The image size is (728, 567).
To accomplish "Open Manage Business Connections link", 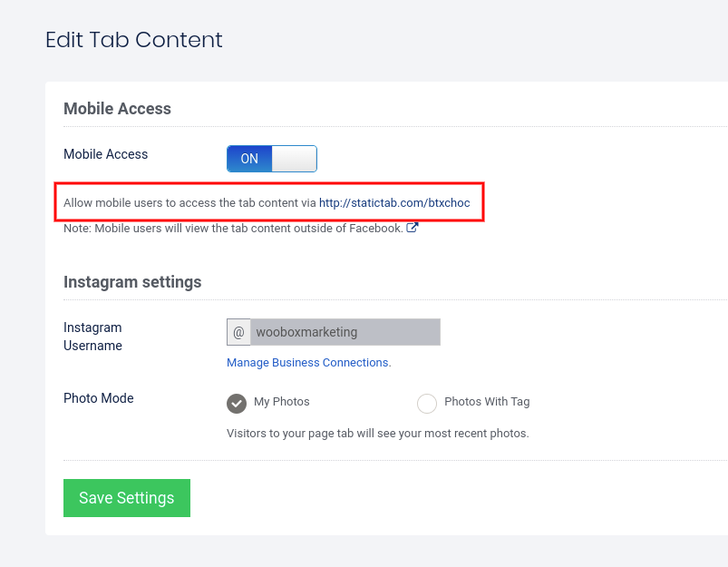I will coord(308,363).
